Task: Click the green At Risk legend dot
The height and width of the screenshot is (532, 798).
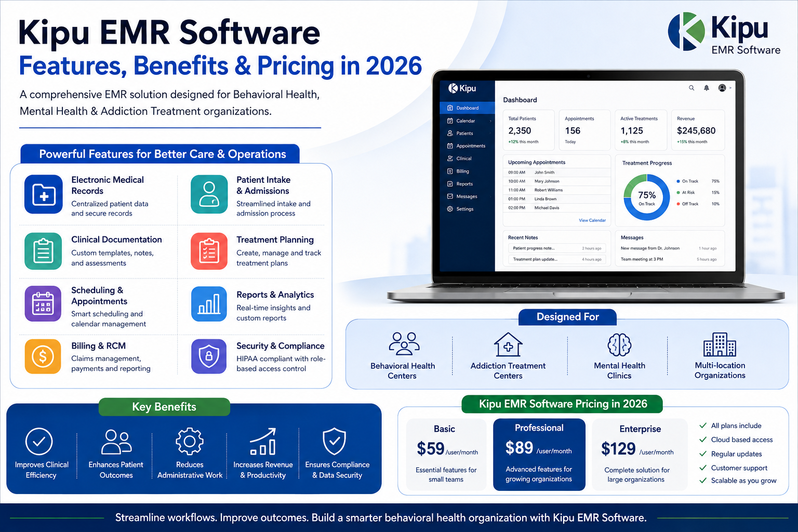Action: (x=679, y=192)
